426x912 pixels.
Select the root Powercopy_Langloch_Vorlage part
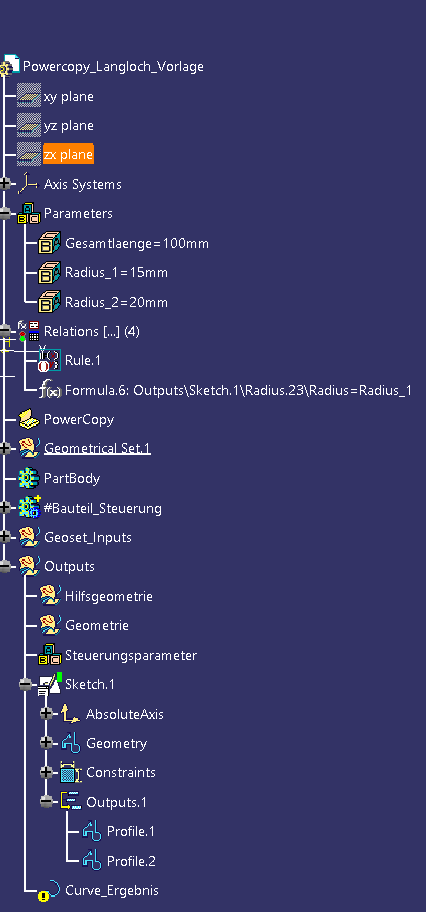[x=113, y=66]
